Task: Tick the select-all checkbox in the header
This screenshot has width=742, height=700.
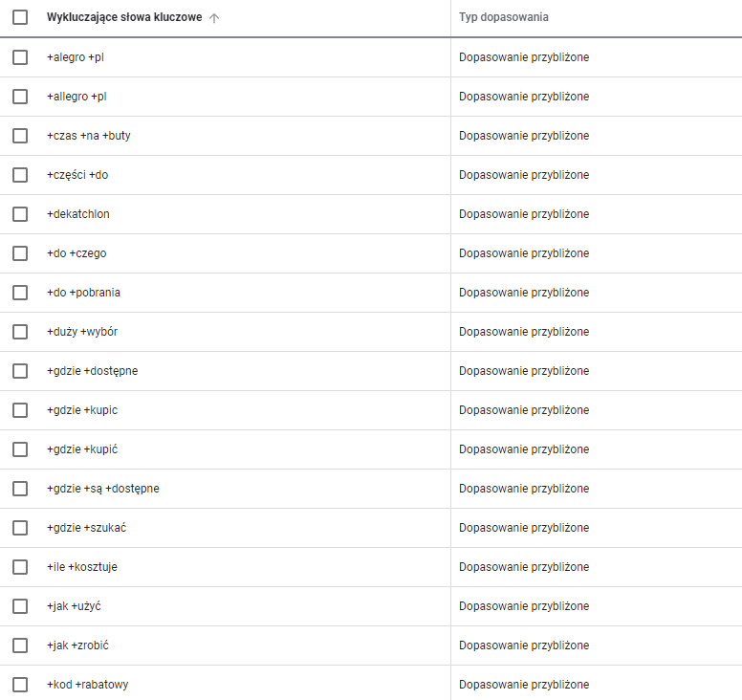Action: pyautogui.click(x=20, y=17)
